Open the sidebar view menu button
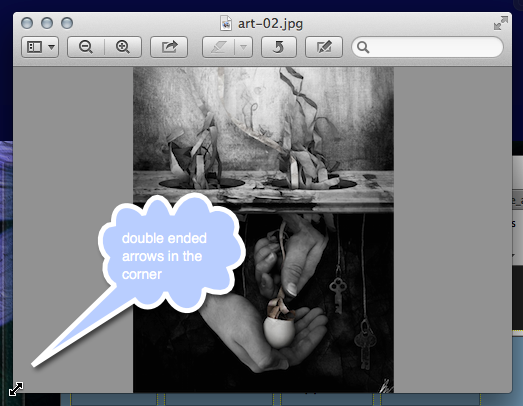Screen dimensions: 523x406 pyautogui.click(x=40, y=47)
